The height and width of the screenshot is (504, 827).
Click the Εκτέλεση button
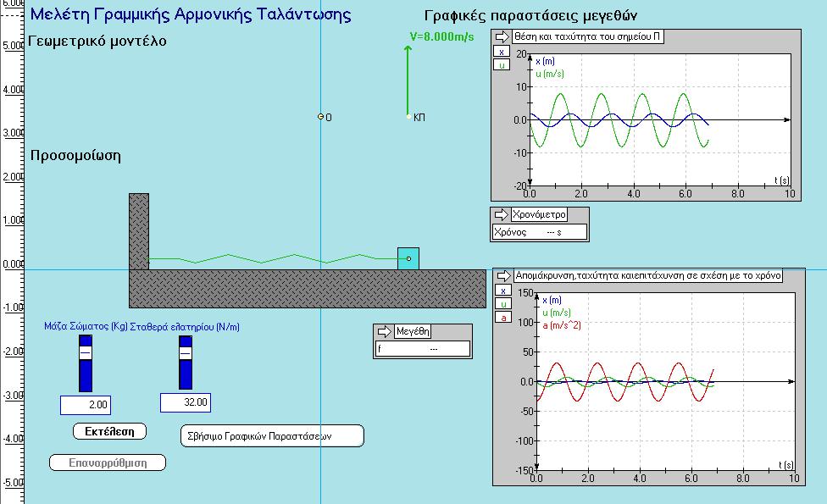(x=109, y=431)
